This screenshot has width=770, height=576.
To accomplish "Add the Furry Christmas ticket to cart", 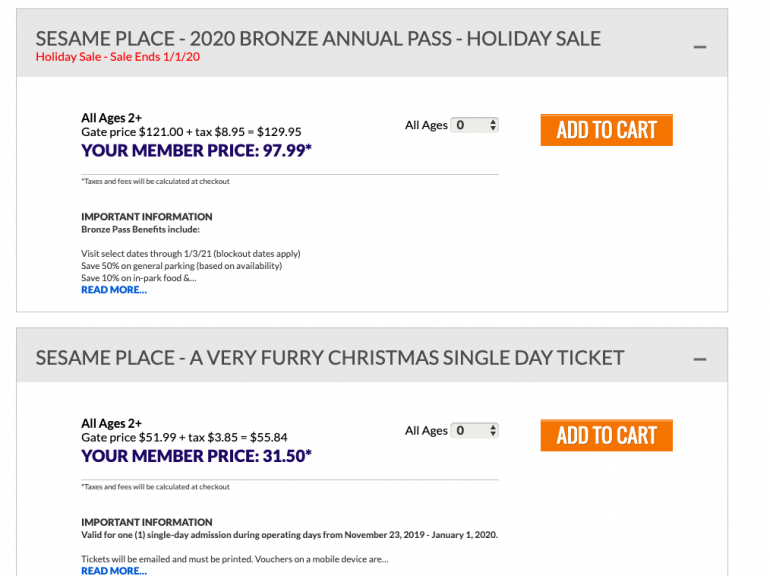I will point(606,435).
